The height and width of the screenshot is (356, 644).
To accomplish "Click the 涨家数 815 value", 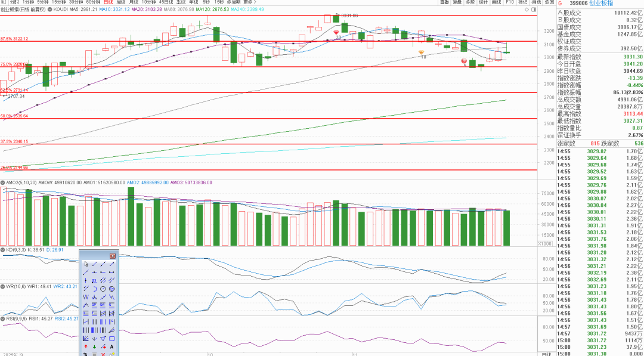I will tap(595, 143).
